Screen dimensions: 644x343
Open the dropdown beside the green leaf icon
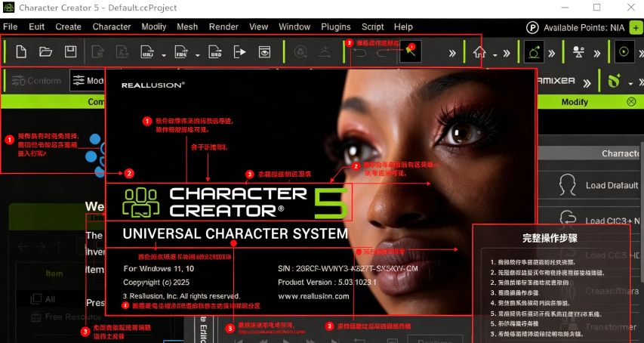[630, 84]
